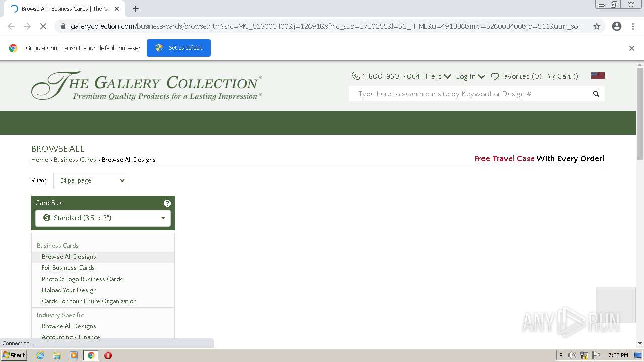Open Favorites via the heart icon

495,77
